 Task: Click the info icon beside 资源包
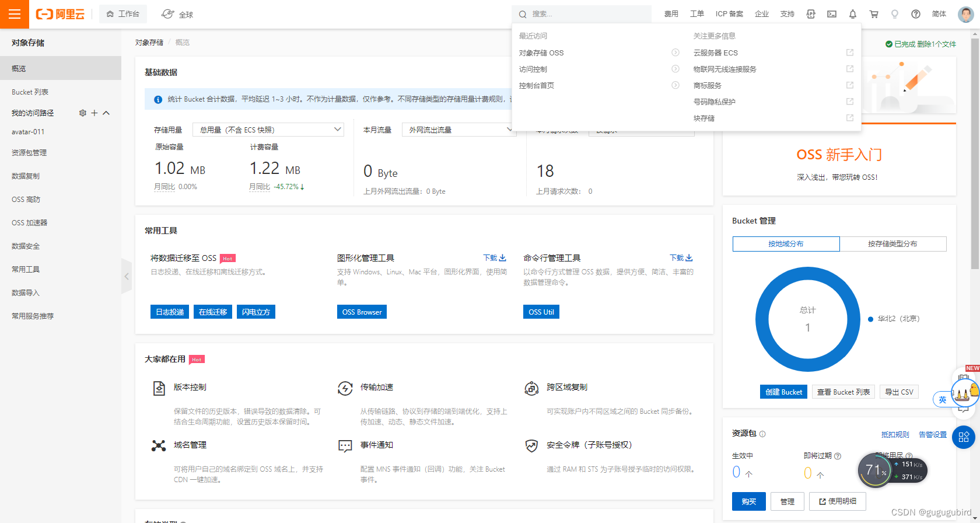[x=762, y=434]
